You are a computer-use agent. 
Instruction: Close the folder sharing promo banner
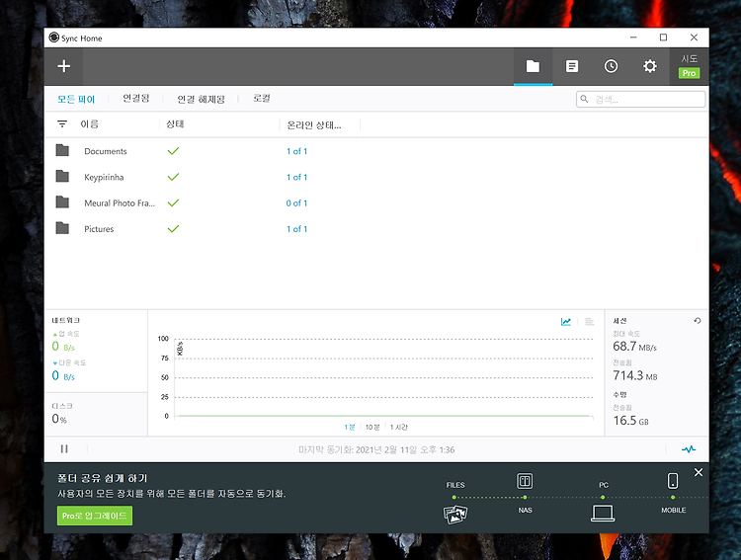pos(699,472)
